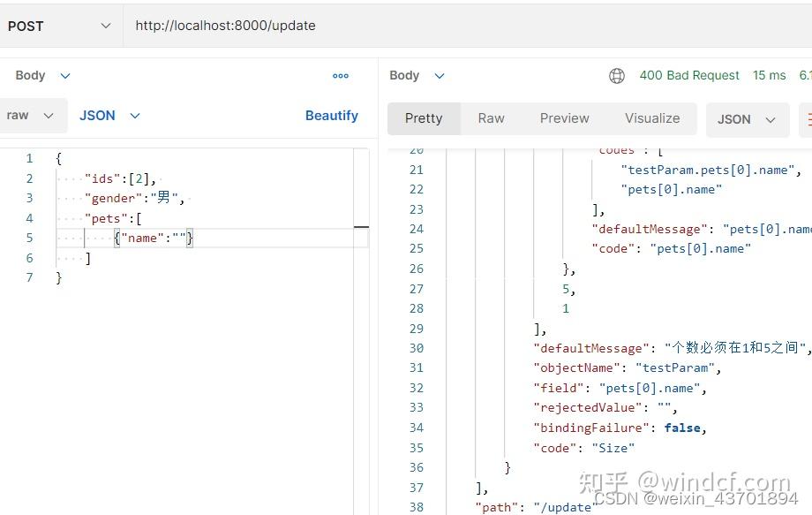Open the response JSON format dropdown
Image resolution: width=812 pixels, height=515 pixels.
(x=748, y=117)
